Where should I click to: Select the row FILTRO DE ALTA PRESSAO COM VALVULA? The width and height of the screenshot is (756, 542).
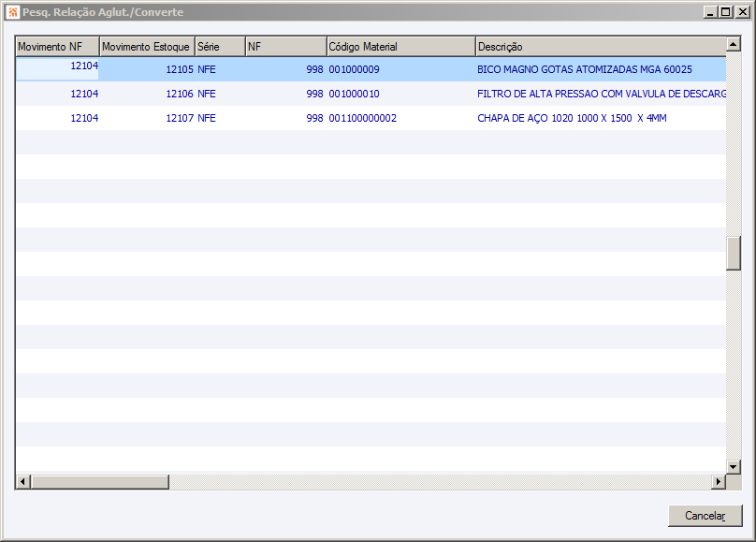tap(371, 94)
